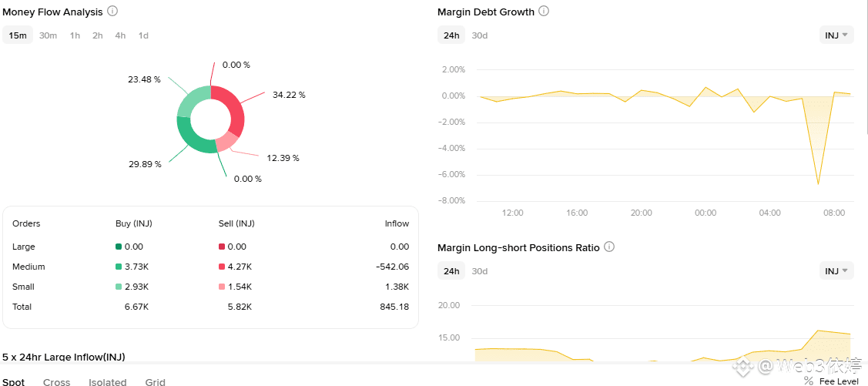Switch to the Isolated tab

pos(108,381)
